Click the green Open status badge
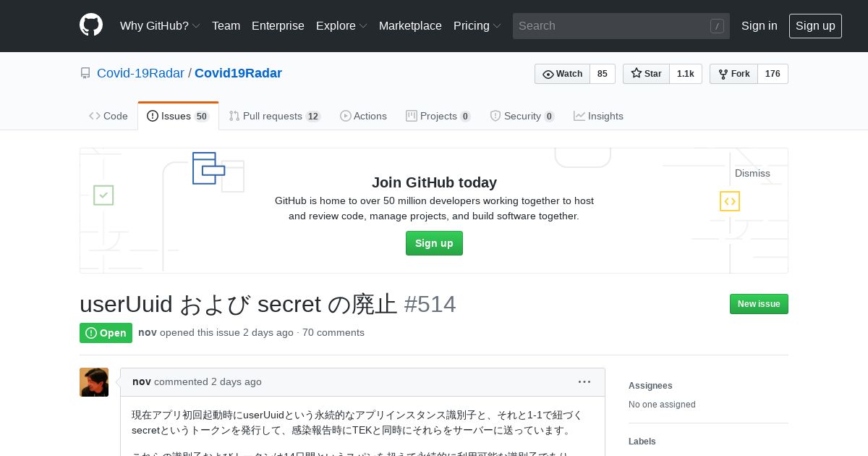This screenshot has width=868, height=456. pyautogui.click(x=106, y=333)
